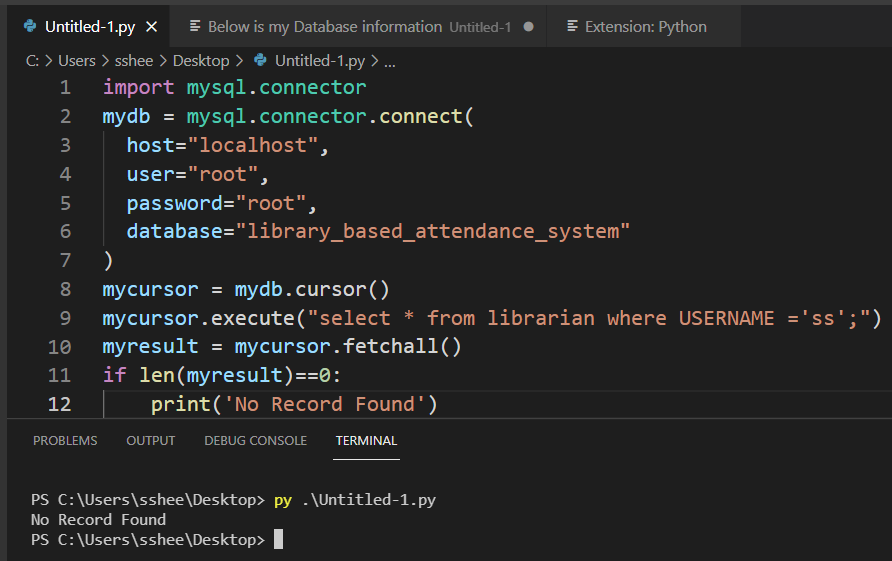This screenshot has height=561, width=892.
Task: Click the "localhost" string on line 3
Action: point(253,146)
